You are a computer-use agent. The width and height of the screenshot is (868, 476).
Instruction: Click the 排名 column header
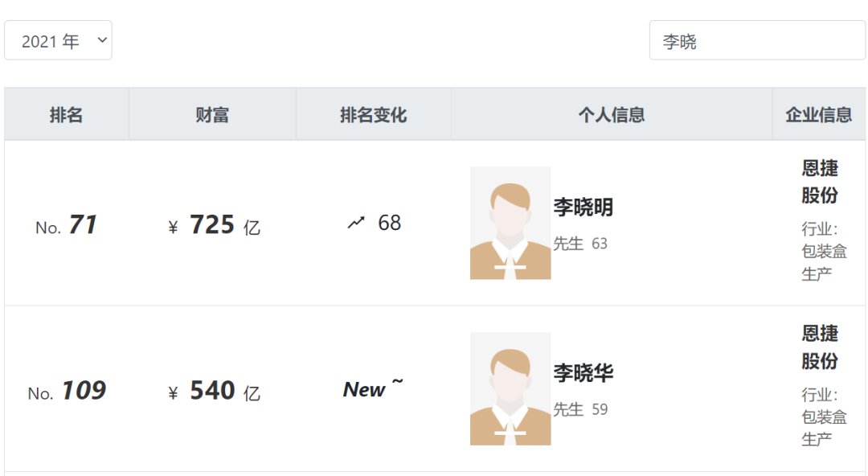pyautogui.click(x=66, y=115)
